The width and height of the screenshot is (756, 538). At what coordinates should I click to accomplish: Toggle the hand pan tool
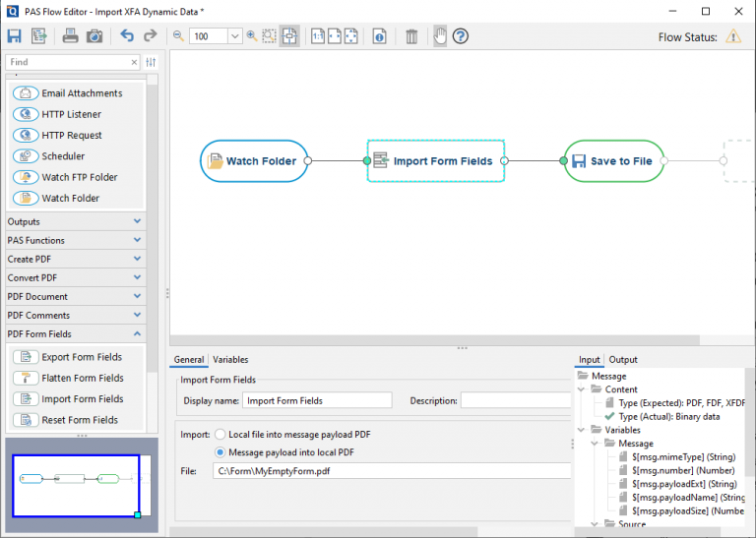(x=440, y=36)
